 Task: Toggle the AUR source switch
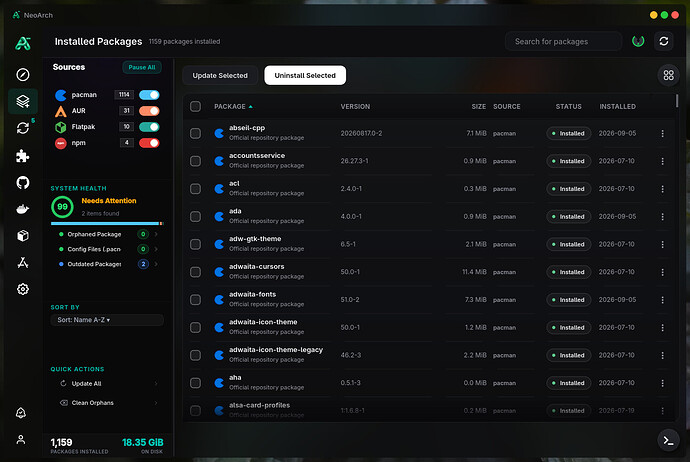coord(149,111)
